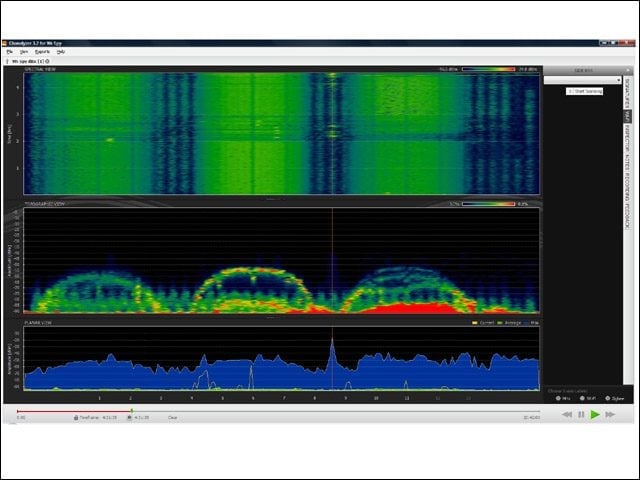Screen dimensions: 640x480
Task: Click the Topographic View density color scale
Action: click(x=488, y=204)
